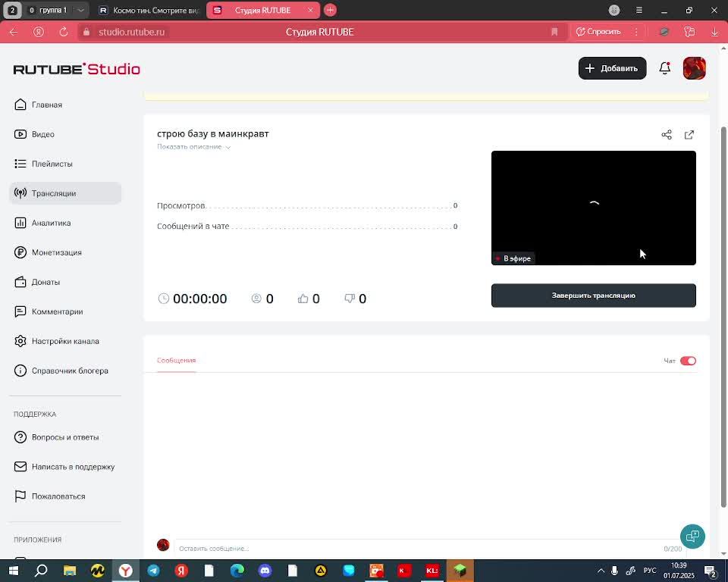The height and width of the screenshot is (582, 728).
Task: Click the microphone tray icon
Action: click(615, 571)
